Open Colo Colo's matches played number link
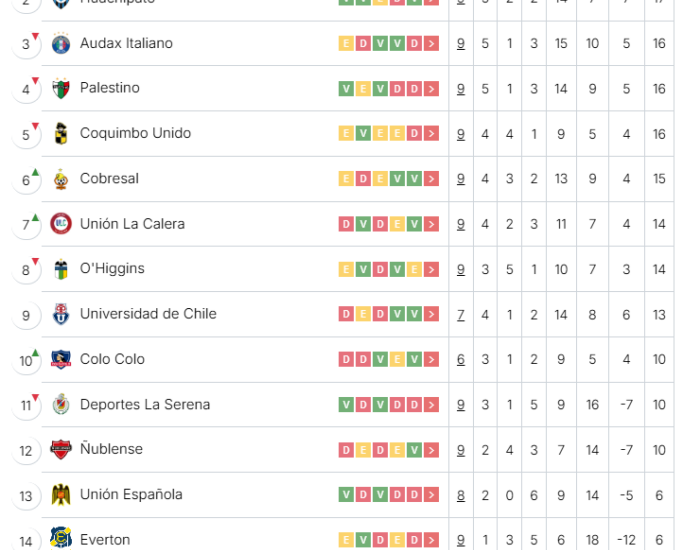 click(x=461, y=360)
